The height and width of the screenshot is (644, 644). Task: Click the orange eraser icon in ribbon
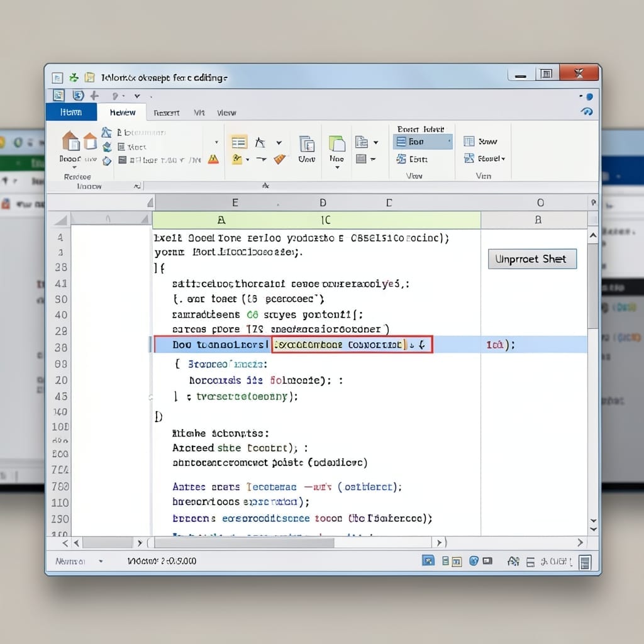click(x=280, y=159)
